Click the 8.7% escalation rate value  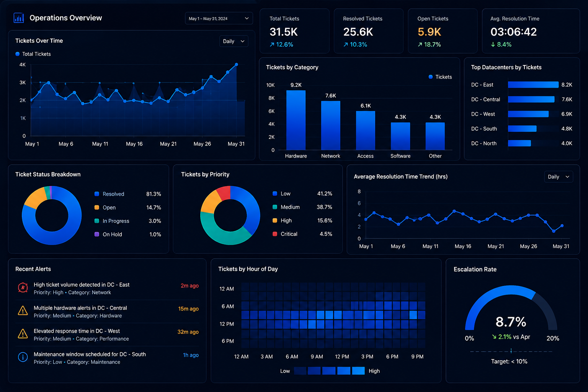[x=511, y=322]
